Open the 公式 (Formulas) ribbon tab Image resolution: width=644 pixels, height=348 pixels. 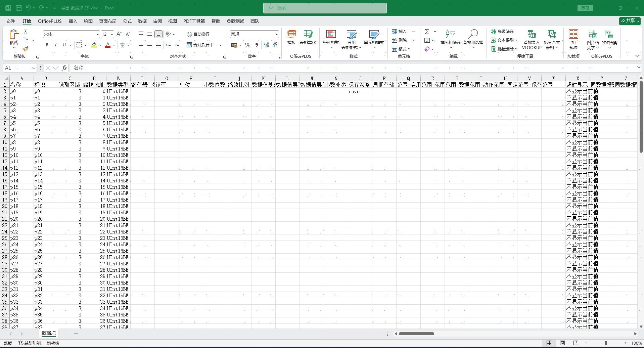click(x=127, y=21)
